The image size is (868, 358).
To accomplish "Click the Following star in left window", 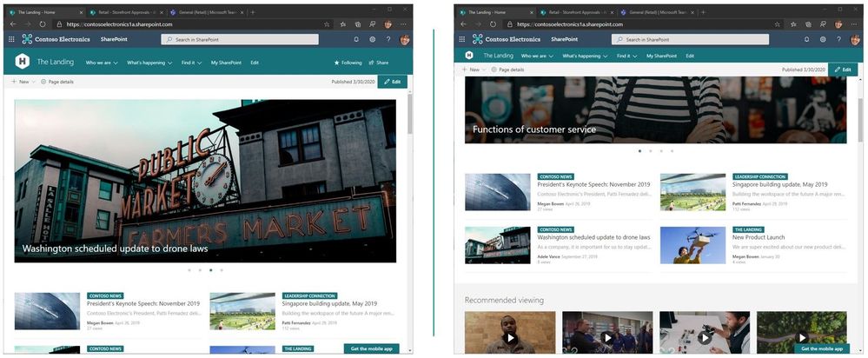I will [x=336, y=63].
